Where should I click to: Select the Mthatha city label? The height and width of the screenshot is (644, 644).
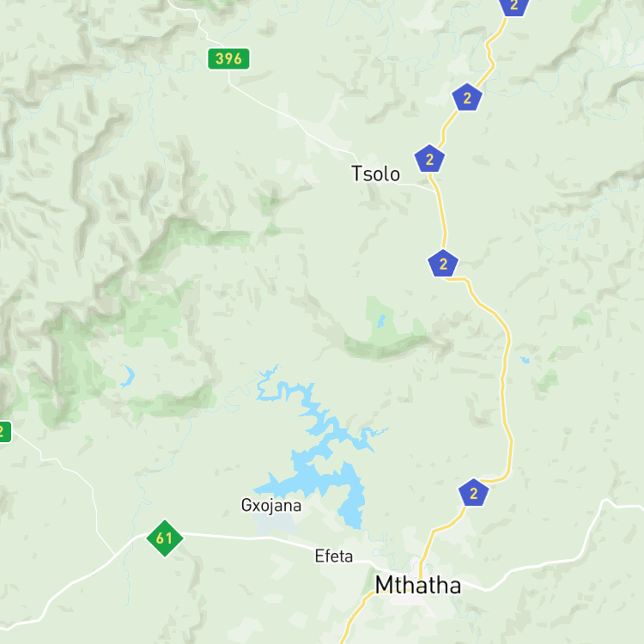coord(417,585)
